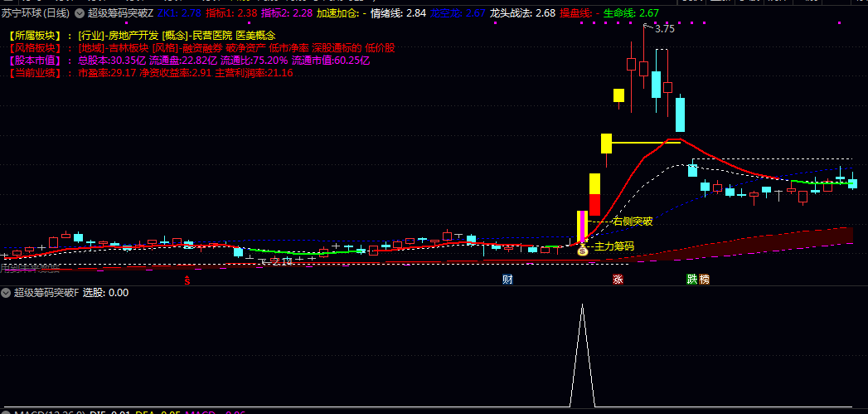The width and height of the screenshot is (868, 414).
Task: Click the 主营利润率:21.16 value
Action: (x=254, y=73)
